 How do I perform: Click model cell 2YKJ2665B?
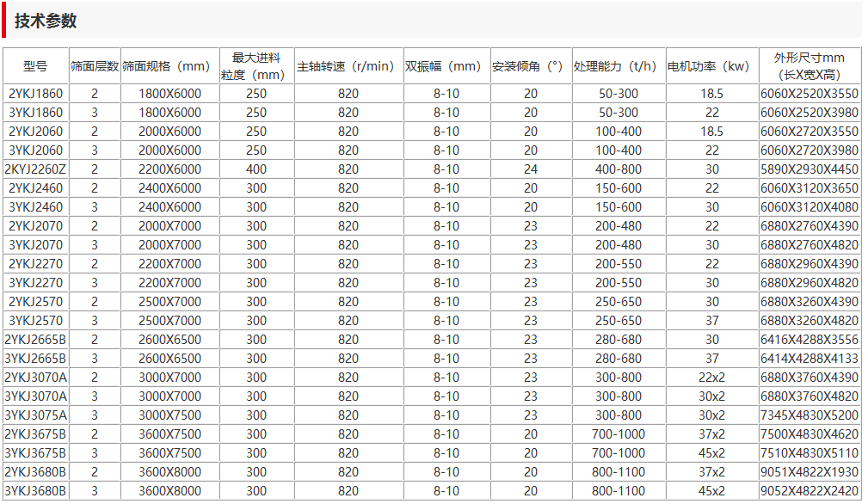pos(35,339)
